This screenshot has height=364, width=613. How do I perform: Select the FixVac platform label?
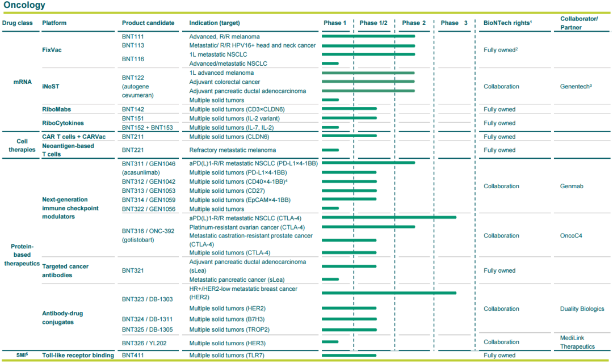coord(52,50)
